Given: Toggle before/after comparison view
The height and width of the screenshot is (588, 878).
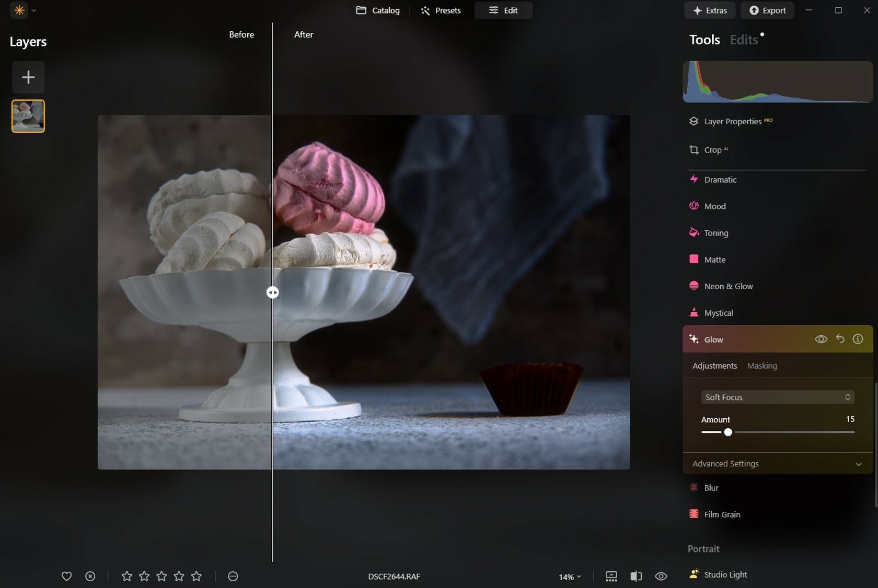Looking at the screenshot, I should click(636, 577).
